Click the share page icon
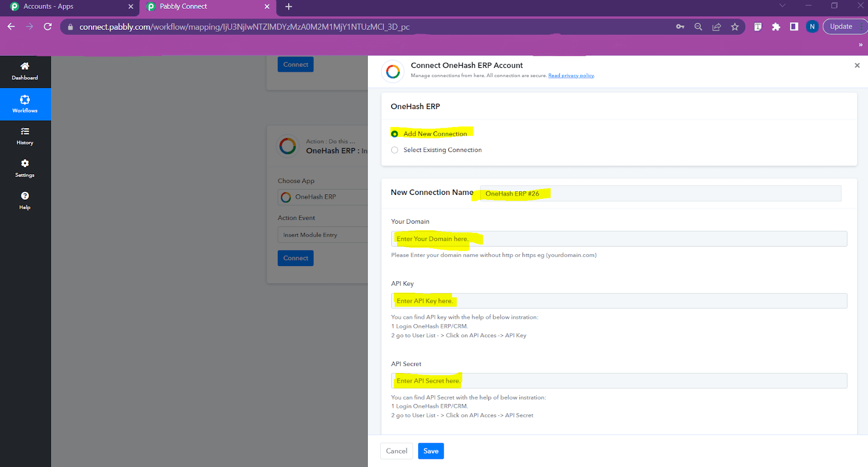This screenshot has height=467, width=868. [x=717, y=27]
